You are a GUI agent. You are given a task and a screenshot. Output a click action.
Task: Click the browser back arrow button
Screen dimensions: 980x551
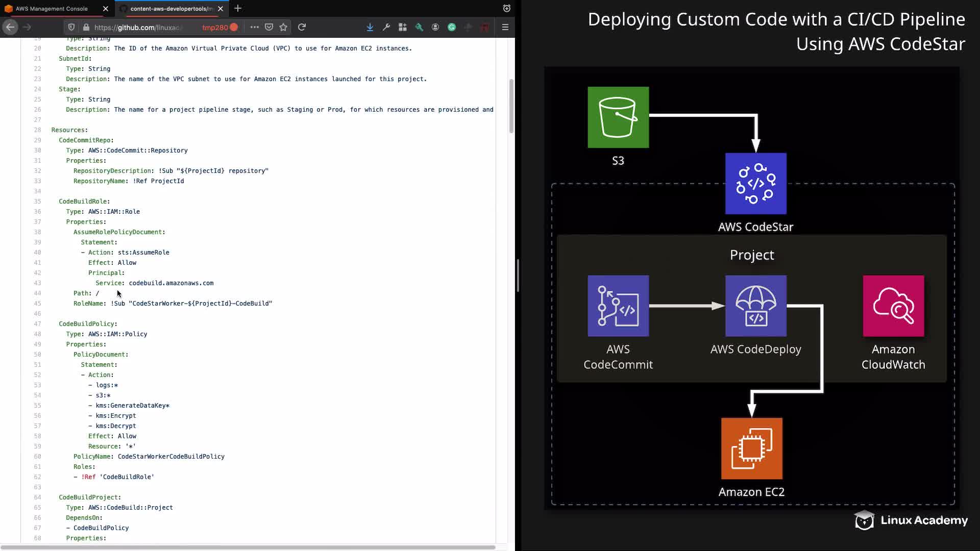click(10, 27)
